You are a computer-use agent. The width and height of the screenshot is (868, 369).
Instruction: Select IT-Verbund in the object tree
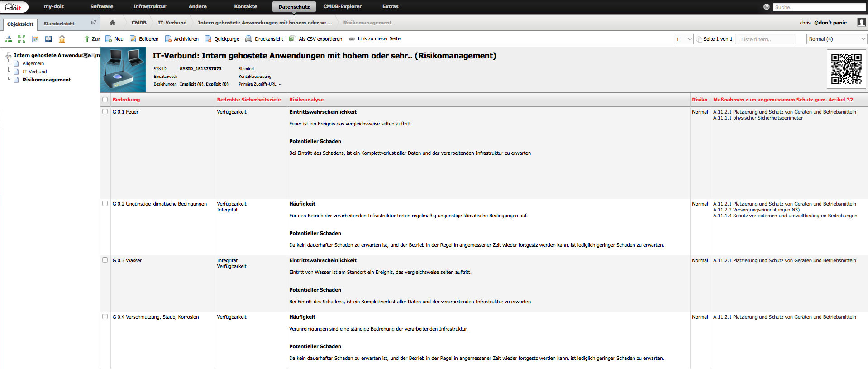point(34,72)
